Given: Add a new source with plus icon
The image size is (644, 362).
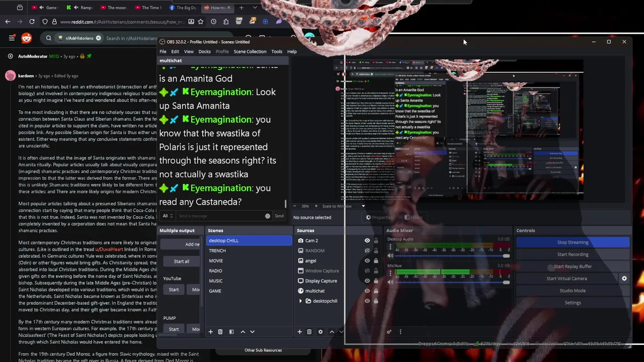Looking at the screenshot, I should [x=300, y=332].
